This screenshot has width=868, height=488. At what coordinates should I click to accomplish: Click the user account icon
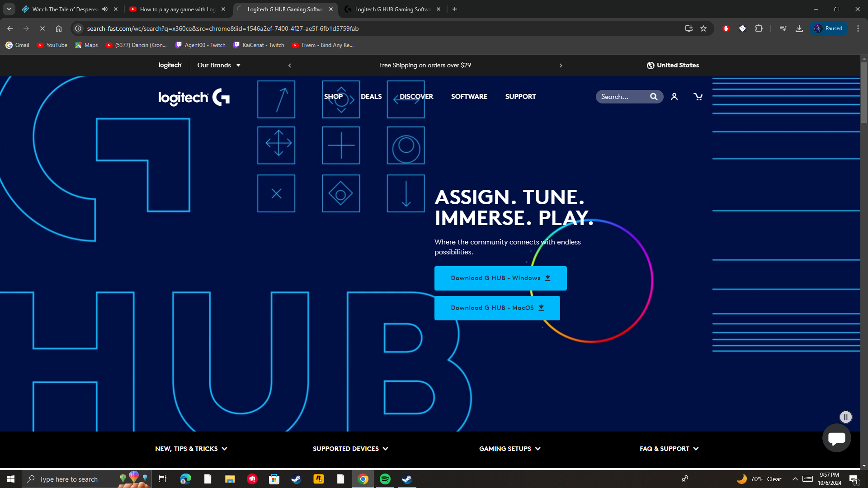point(674,97)
